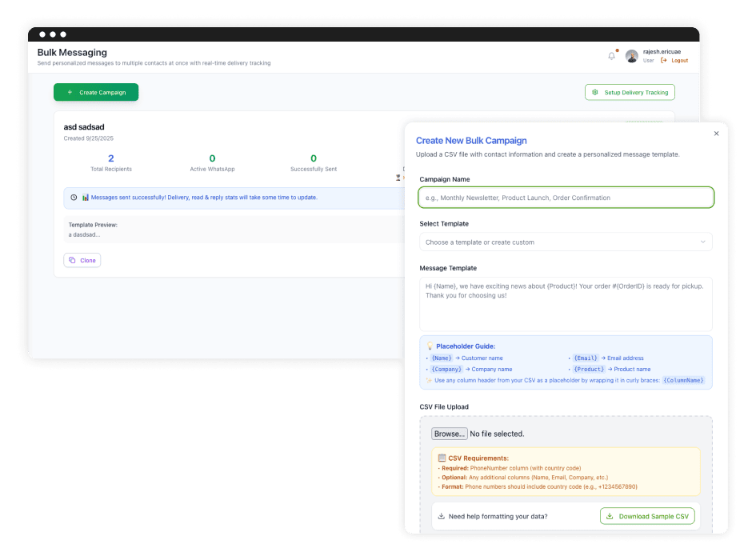756x560 pixels.
Task: Click the notification bell icon
Action: [x=611, y=54]
